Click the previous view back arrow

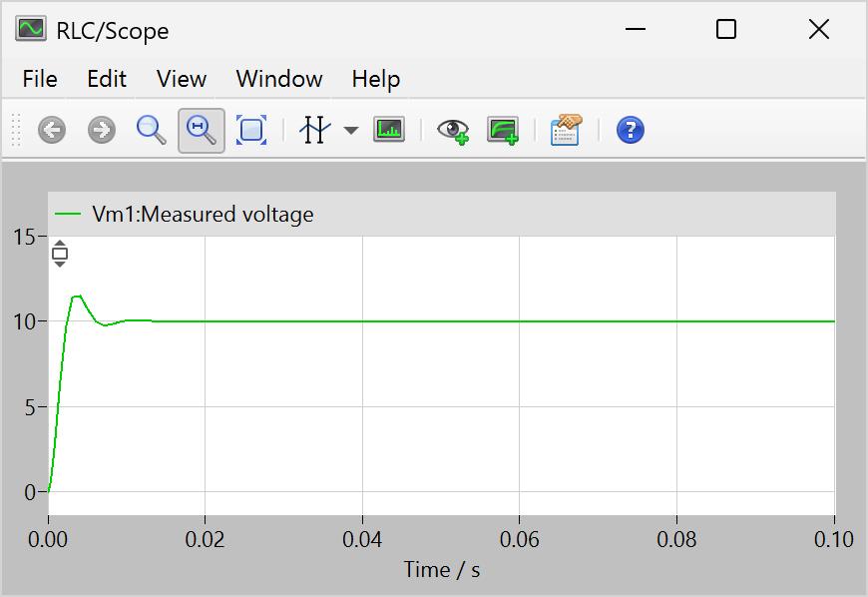point(52,130)
